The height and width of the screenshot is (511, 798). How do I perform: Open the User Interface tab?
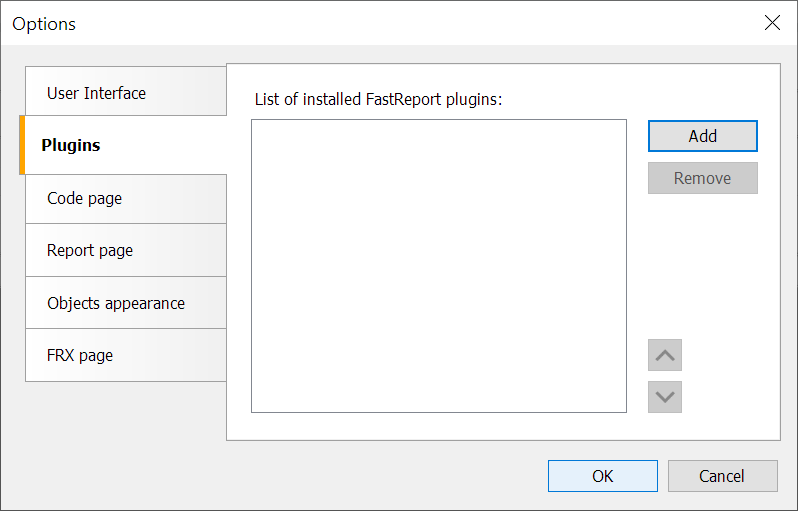coord(126,91)
